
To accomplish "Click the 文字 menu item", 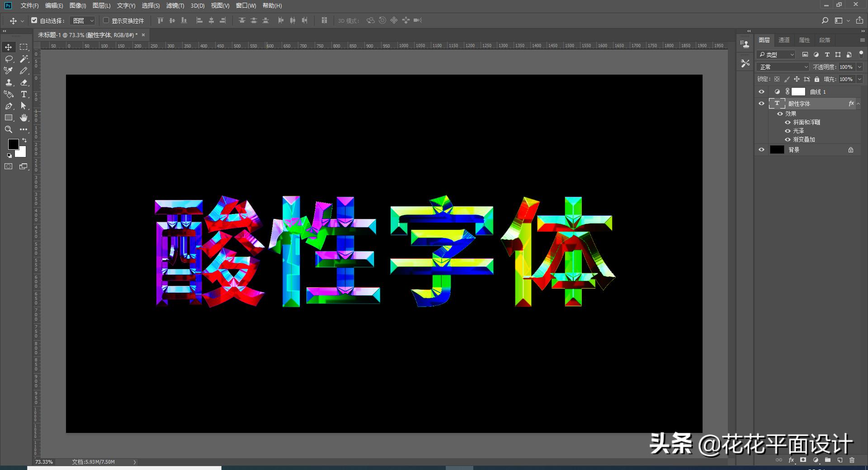I will (x=125, y=6).
